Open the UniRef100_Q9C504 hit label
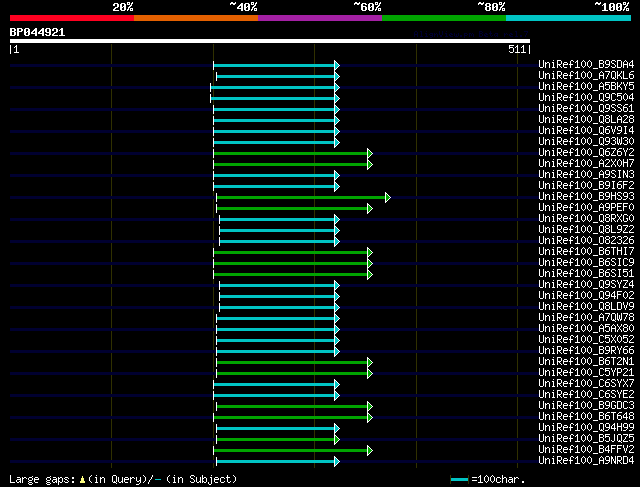 [586, 98]
